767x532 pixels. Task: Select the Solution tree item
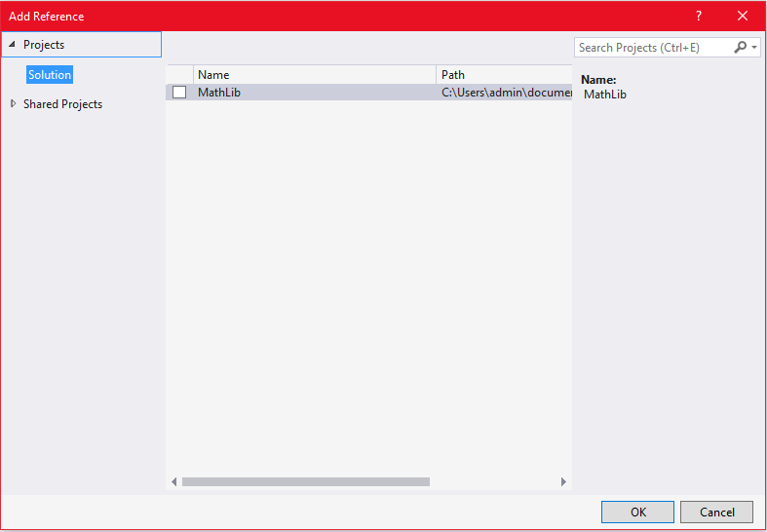click(50, 75)
